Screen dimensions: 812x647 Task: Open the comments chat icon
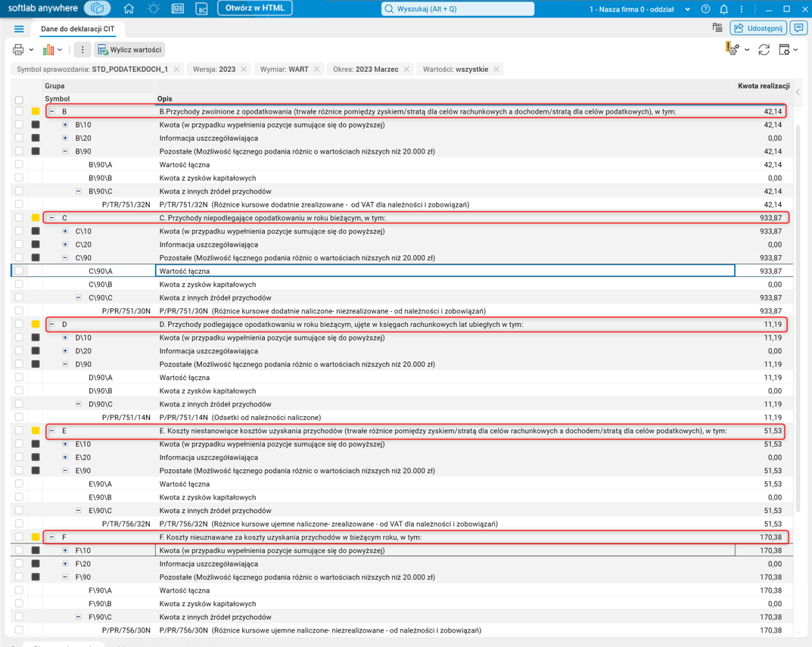(x=799, y=28)
